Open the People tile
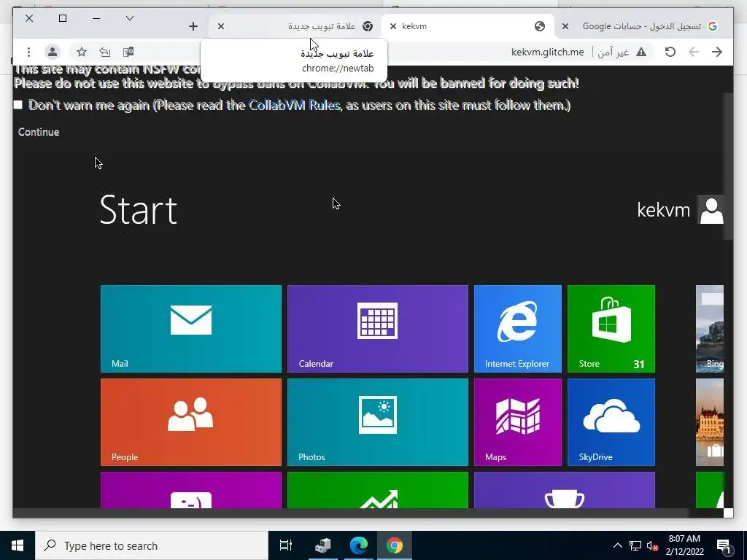Image resolution: width=747 pixels, height=560 pixels. pos(191,422)
